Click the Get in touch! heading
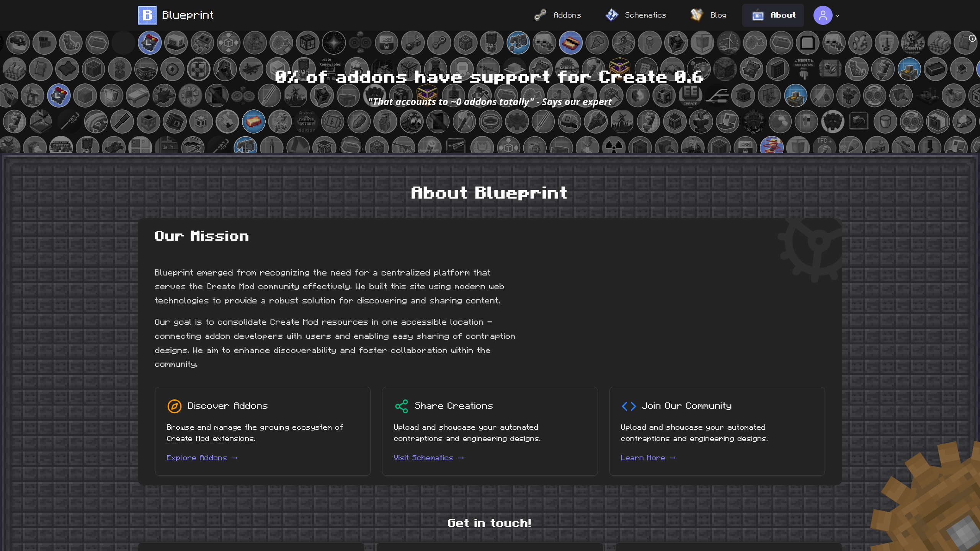 coord(490,523)
